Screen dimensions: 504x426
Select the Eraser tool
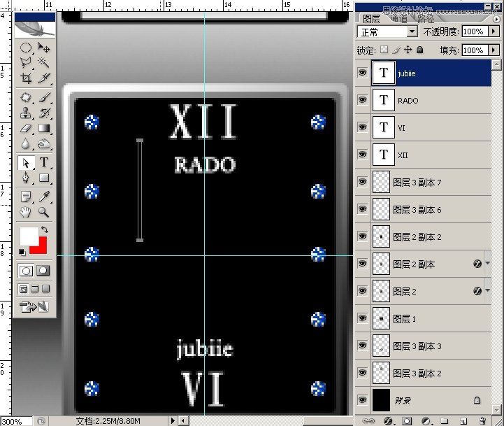click(26, 129)
